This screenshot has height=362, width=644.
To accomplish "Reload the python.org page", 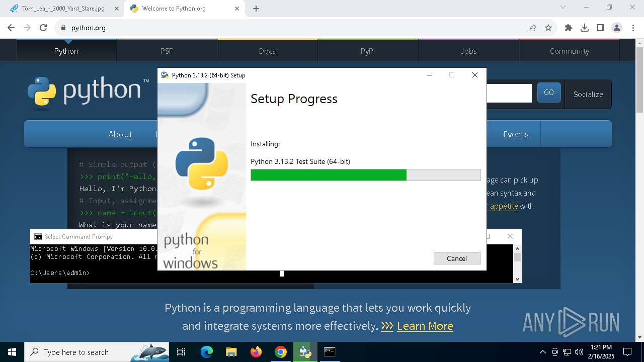I will pos(43,28).
